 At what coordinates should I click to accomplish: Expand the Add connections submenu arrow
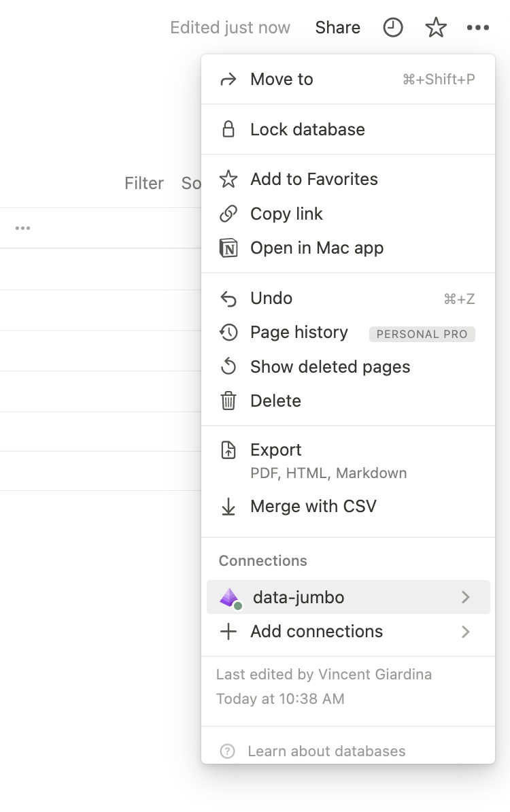pos(466,632)
